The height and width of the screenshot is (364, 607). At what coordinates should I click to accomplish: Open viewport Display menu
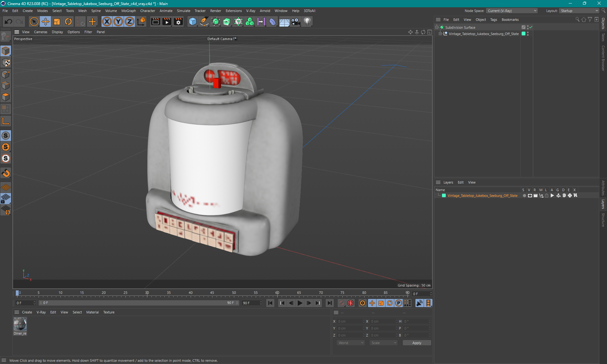(x=57, y=32)
